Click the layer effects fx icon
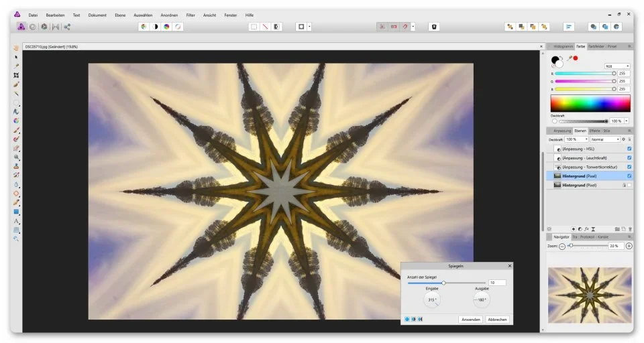The width and height of the screenshot is (644, 343). coord(586,229)
